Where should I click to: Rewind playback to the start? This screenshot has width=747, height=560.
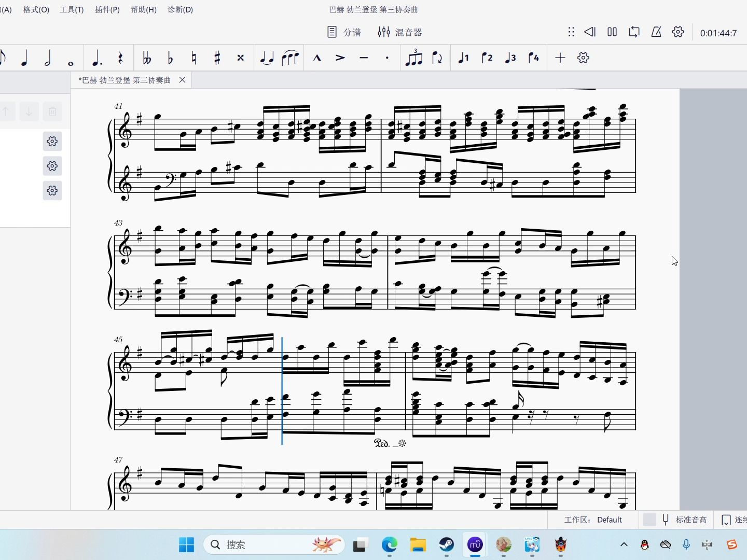pyautogui.click(x=590, y=32)
